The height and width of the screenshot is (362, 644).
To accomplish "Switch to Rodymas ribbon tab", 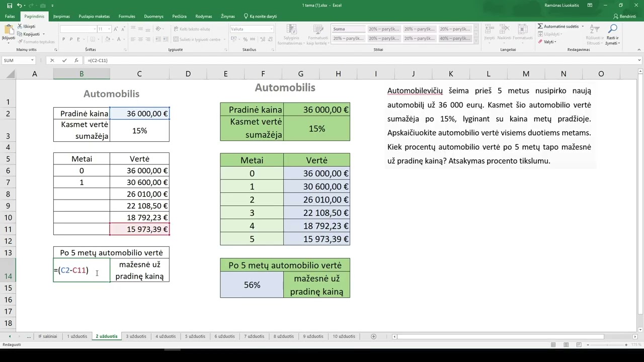I will pos(204,16).
